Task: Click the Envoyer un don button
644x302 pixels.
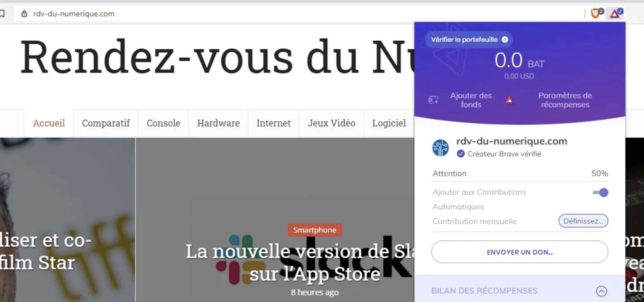Action: [x=520, y=252]
